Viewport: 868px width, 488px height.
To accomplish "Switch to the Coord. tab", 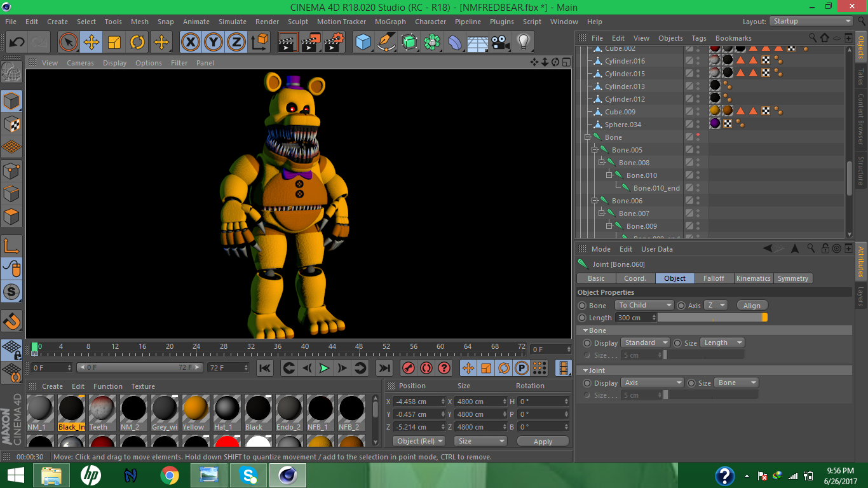I will [635, 278].
